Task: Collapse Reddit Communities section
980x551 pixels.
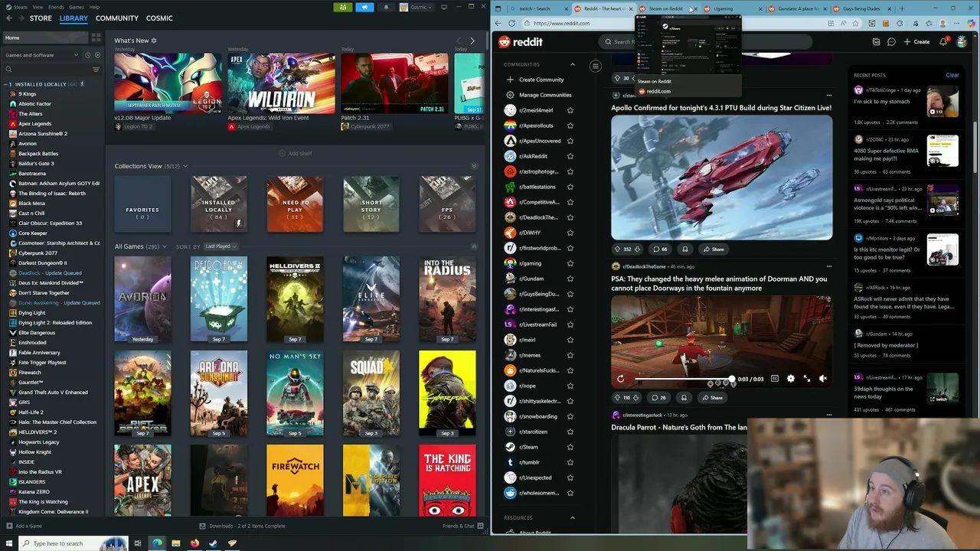Action: [x=572, y=64]
